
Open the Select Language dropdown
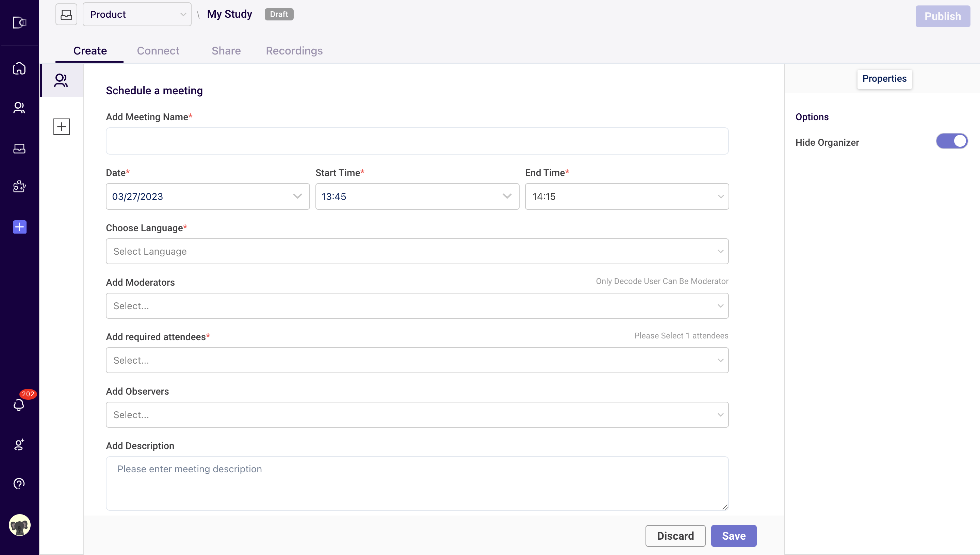point(417,251)
